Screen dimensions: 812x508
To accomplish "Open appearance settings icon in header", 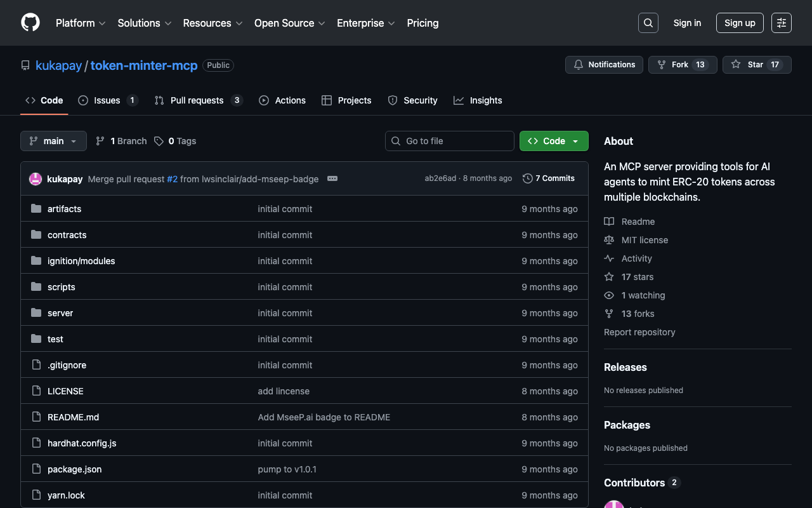I will coord(781,23).
